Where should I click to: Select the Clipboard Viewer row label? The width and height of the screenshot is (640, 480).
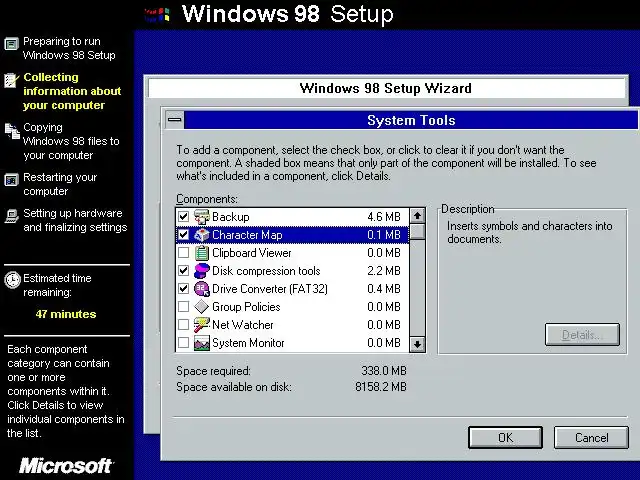(x=251, y=253)
